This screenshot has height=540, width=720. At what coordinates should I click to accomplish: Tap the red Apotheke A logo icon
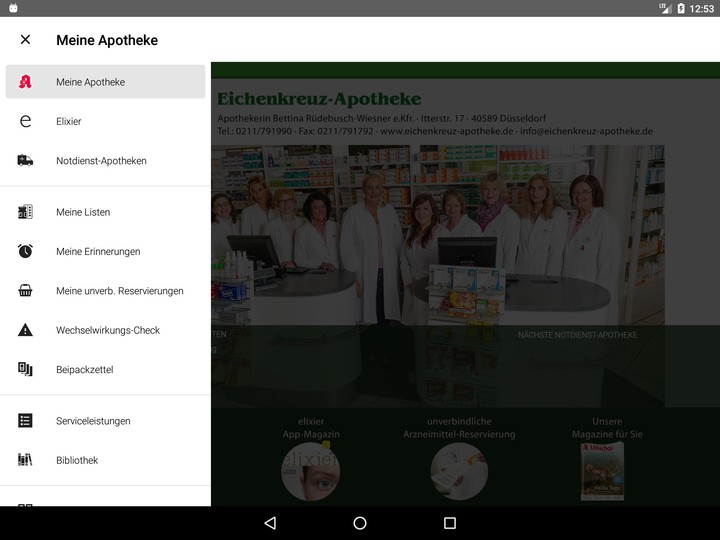(x=25, y=82)
